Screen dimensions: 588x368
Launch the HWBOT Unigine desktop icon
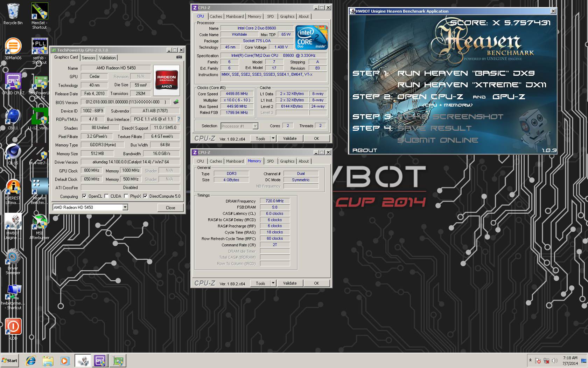[x=13, y=226]
